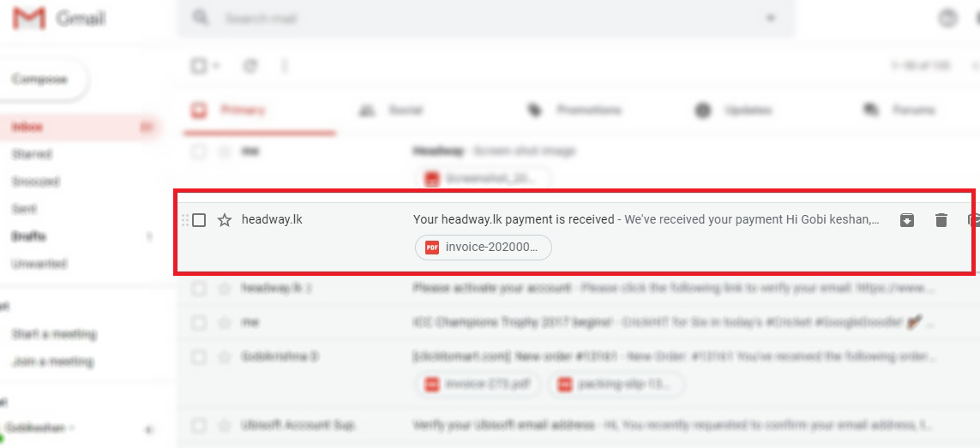Switch to the Promotions tab

[x=574, y=111]
